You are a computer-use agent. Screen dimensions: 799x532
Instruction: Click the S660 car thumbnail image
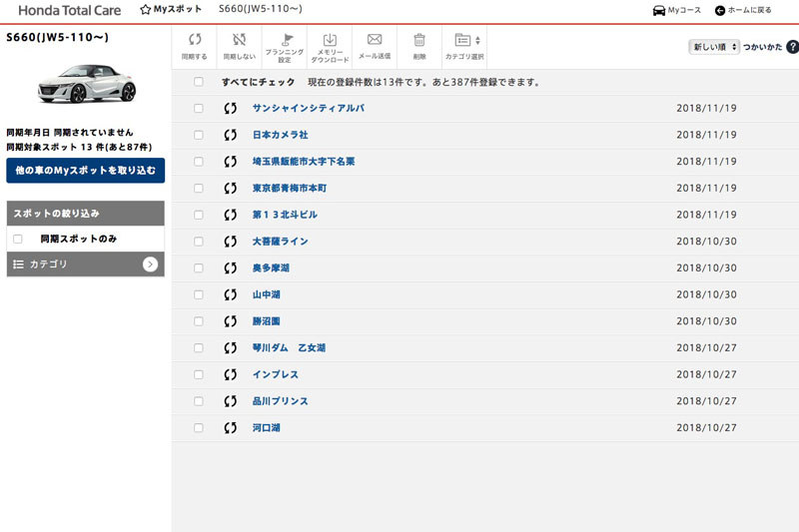pyautogui.click(x=87, y=84)
